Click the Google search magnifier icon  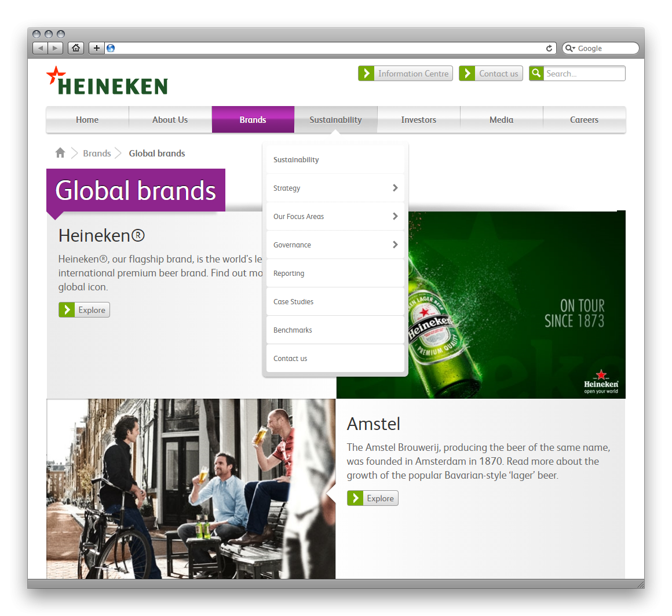(569, 48)
